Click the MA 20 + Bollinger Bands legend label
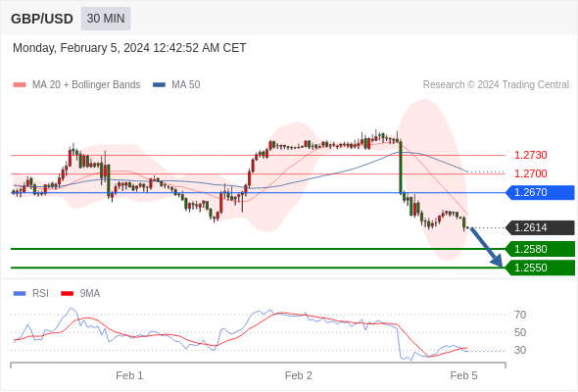 86,85
